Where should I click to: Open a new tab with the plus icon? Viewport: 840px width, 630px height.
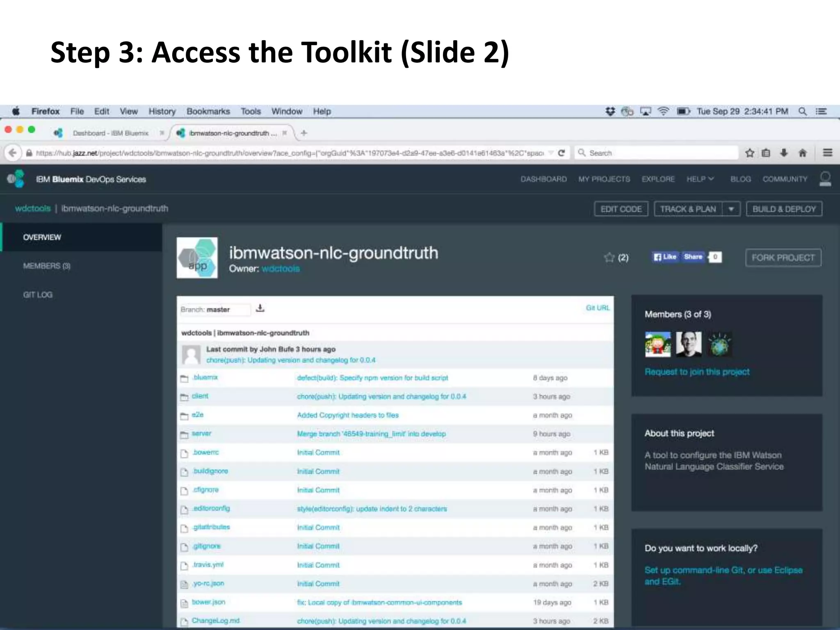tap(304, 133)
